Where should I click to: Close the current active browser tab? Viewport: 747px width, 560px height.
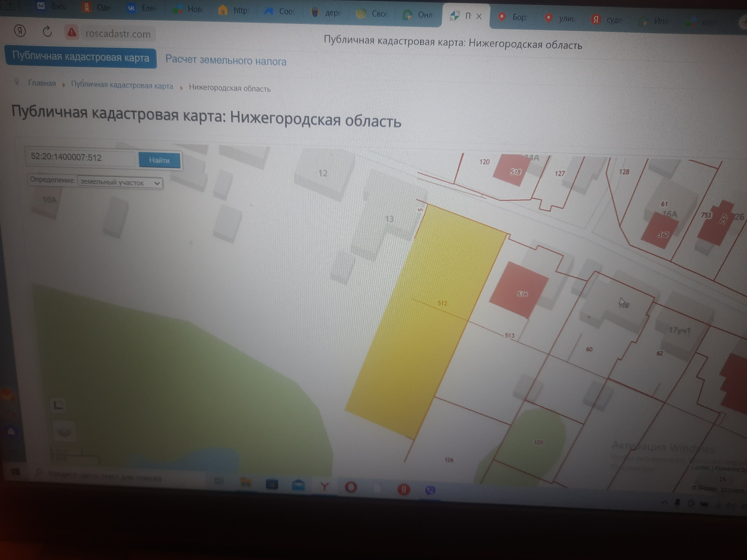(479, 16)
